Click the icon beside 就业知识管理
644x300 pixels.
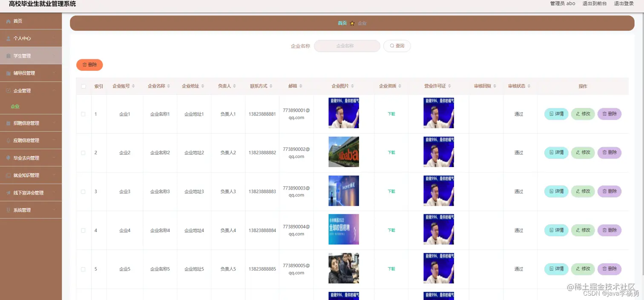coord(9,176)
